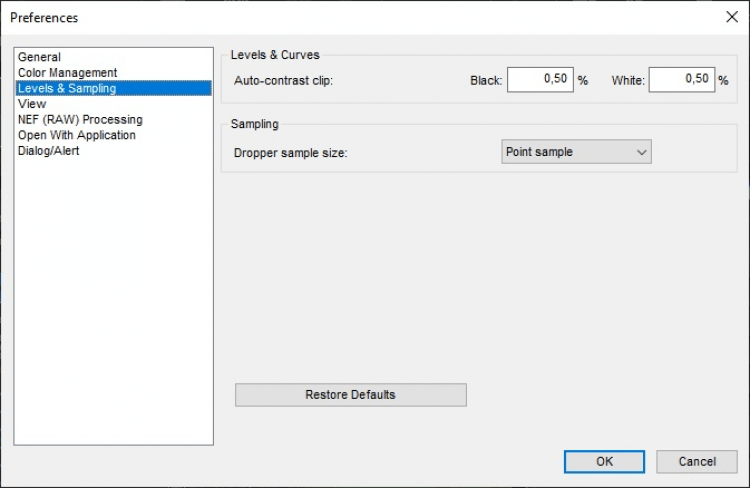Click the Dropper sample size label

[x=290, y=153]
